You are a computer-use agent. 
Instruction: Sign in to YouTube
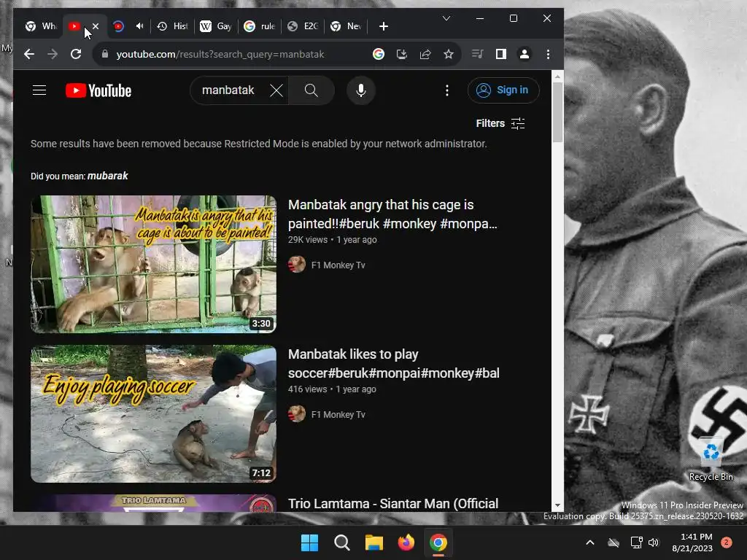tap(503, 90)
